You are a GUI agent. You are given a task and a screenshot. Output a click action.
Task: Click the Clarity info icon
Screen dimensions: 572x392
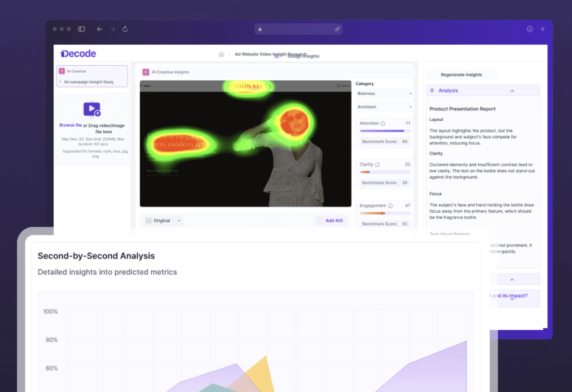(378, 164)
